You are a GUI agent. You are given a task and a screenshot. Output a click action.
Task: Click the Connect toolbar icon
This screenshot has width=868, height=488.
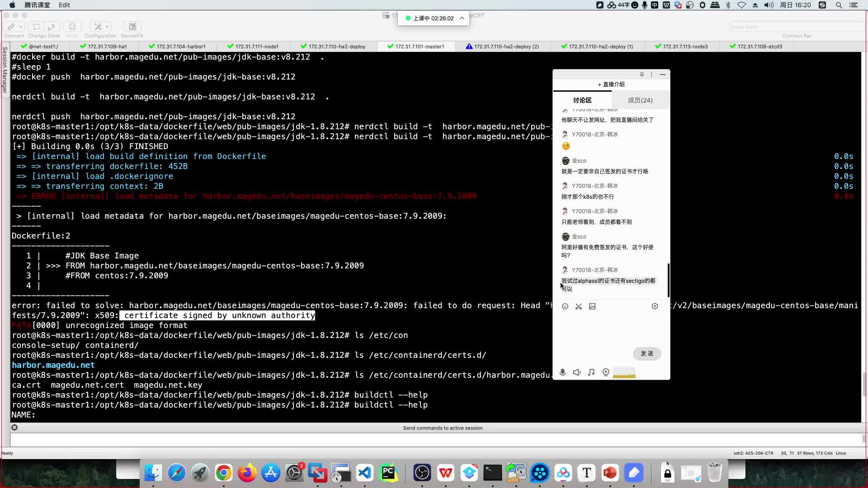pyautogui.click(x=11, y=27)
